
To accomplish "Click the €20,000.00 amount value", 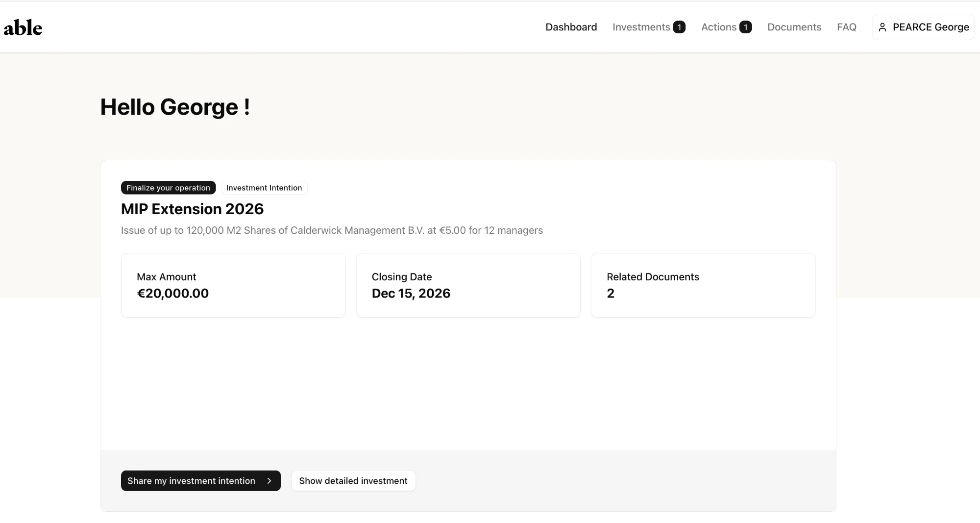I will coord(172,293).
